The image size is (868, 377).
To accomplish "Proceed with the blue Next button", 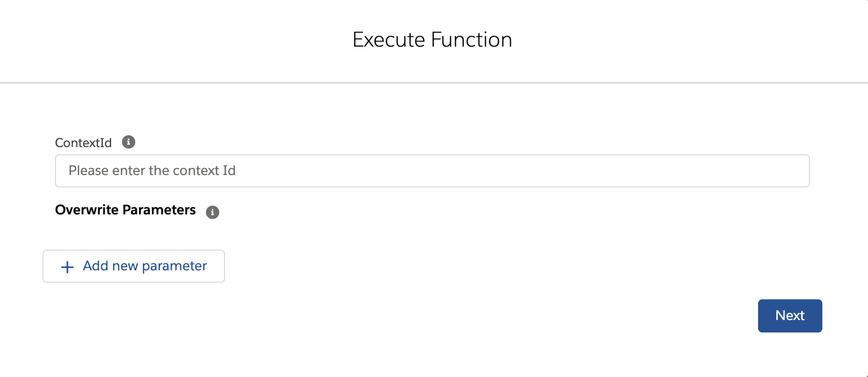I will click(790, 316).
